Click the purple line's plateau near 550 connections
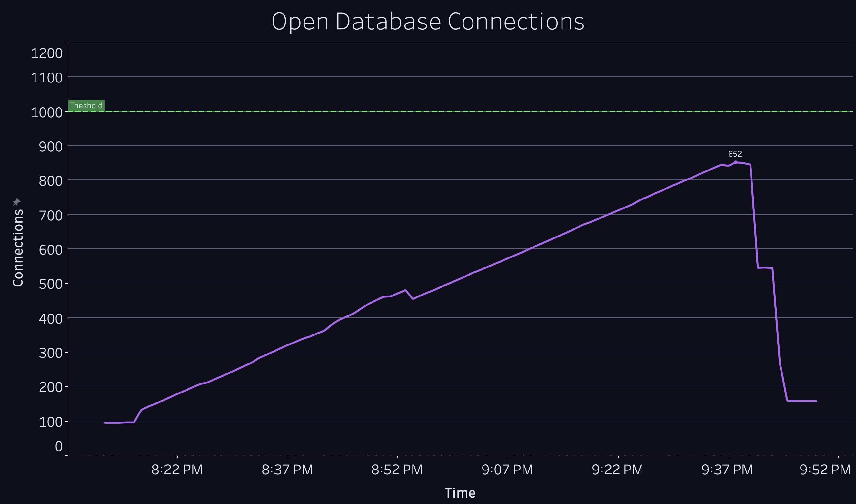 765,267
